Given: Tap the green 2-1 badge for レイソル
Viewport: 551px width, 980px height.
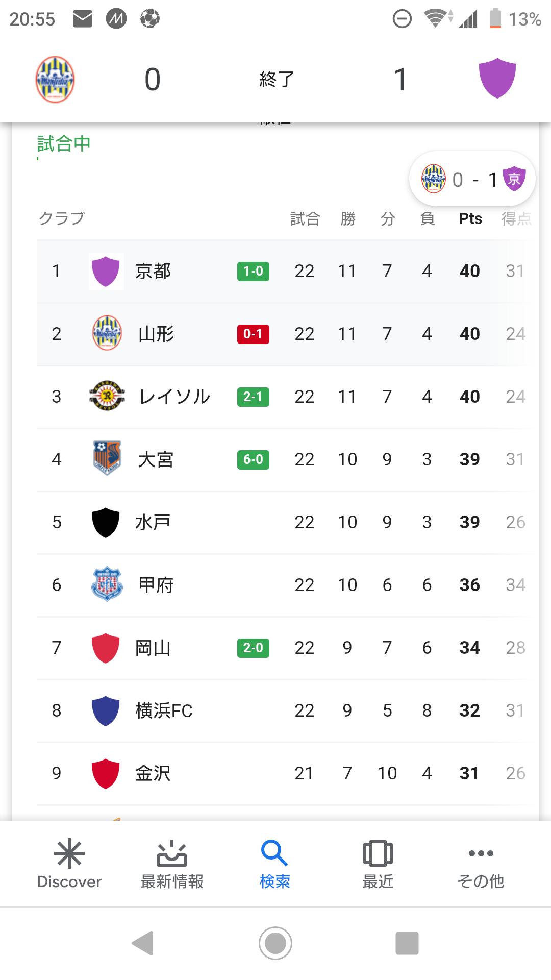Looking at the screenshot, I should (253, 397).
